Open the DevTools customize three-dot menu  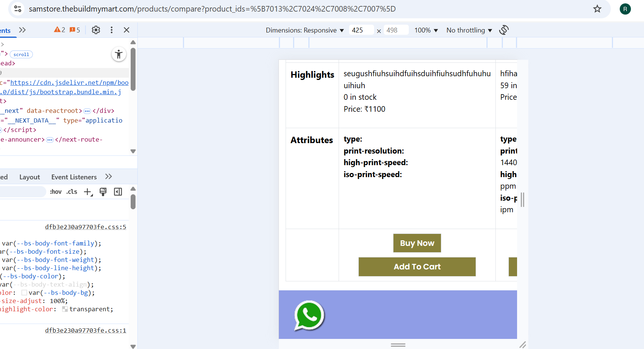coord(112,30)
